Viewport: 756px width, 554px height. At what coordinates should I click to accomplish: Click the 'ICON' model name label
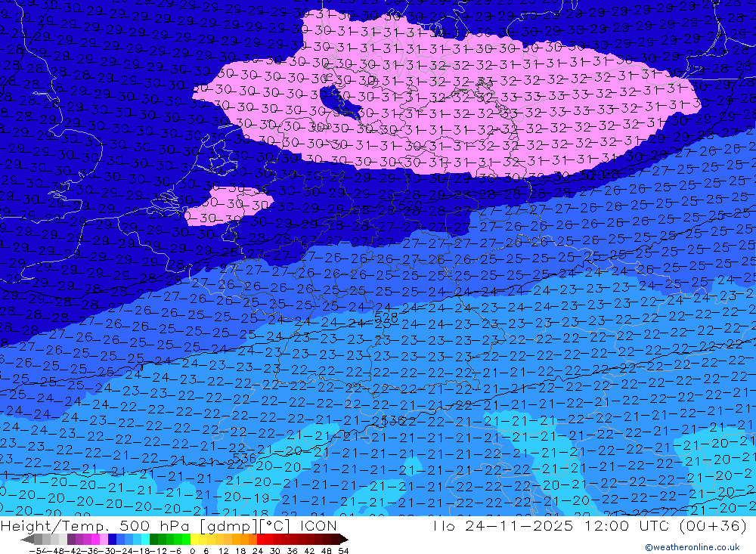pyautogui.click(x=318, y=525)
